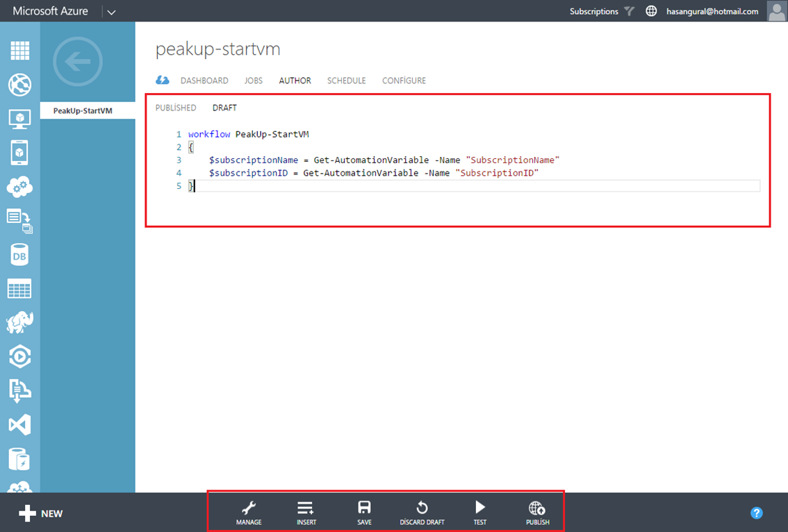Click the Manage wrench icon

[x=249, y=513]
